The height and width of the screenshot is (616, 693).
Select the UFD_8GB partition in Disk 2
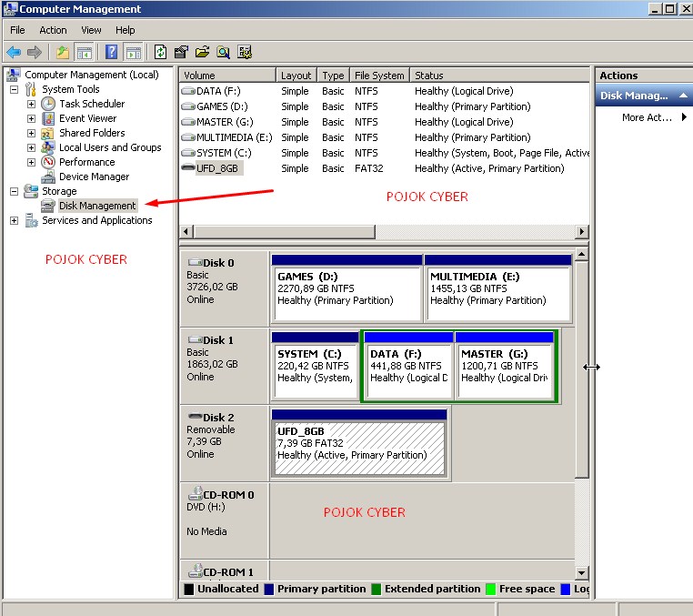[x=359, y=443]
